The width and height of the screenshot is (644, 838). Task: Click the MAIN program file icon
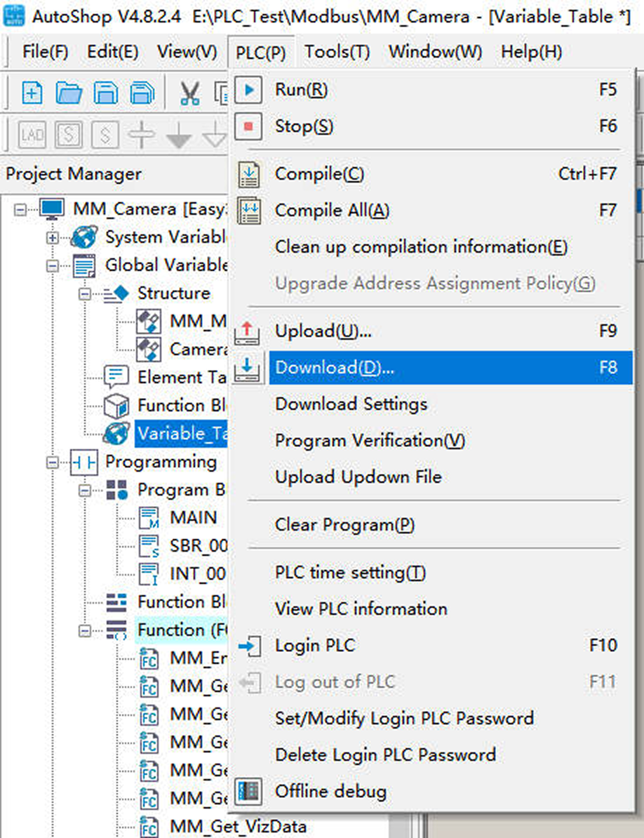149,518
